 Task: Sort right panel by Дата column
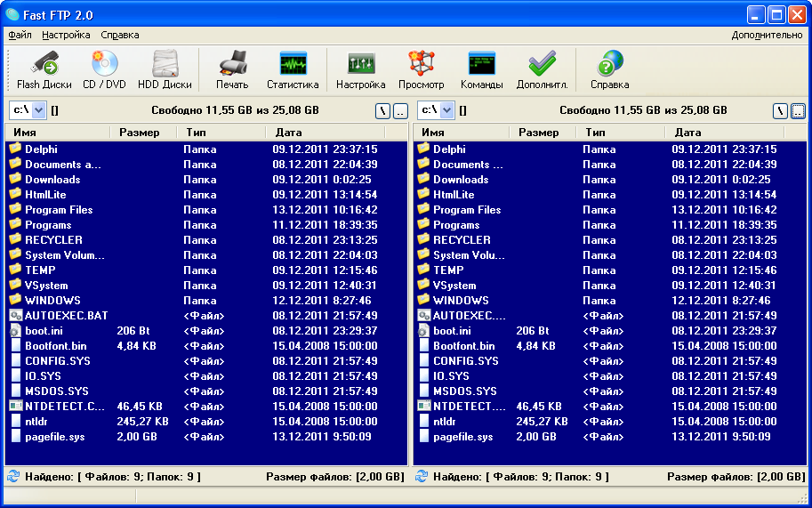click(725, 132)
